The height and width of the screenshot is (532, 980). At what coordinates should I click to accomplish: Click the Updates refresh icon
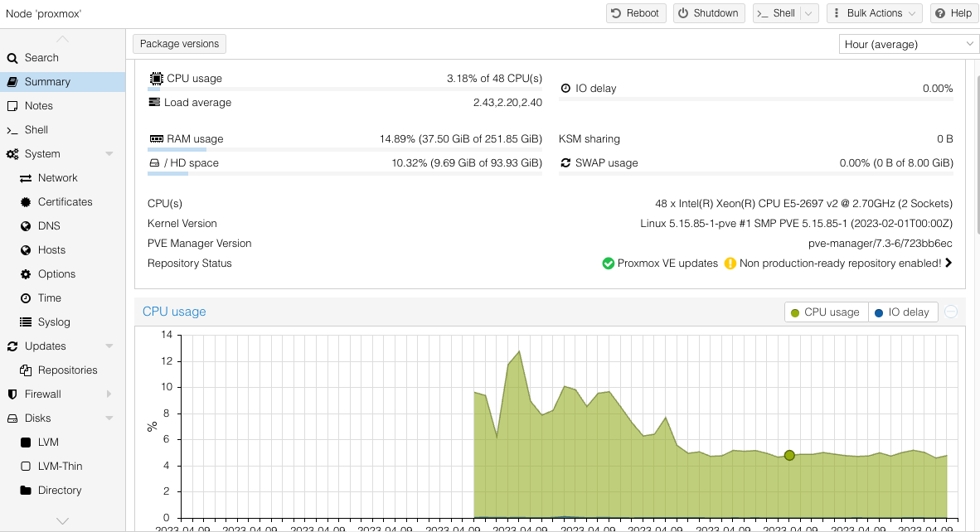click(x=12, y=346)
